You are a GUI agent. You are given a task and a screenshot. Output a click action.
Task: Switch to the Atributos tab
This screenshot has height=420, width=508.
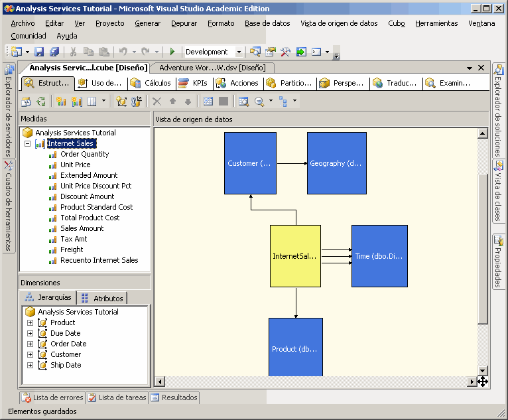(x=102, y=299)
